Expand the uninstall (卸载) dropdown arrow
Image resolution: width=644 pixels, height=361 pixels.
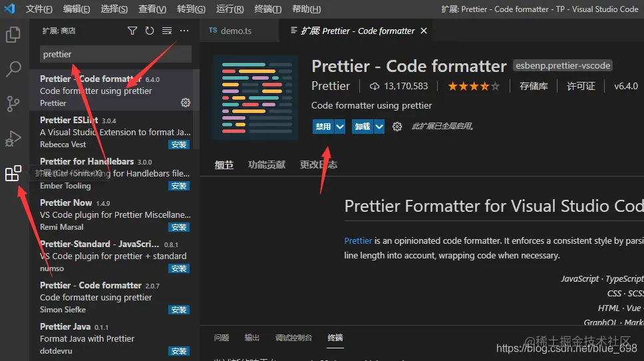point(379,127)
